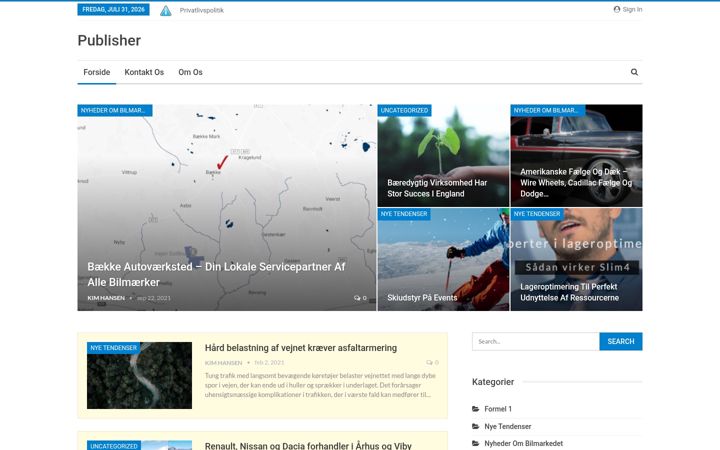720x450 pixels.
Task: Click the Sign in link
Action: pyautogui.click(x=632, y=9)
